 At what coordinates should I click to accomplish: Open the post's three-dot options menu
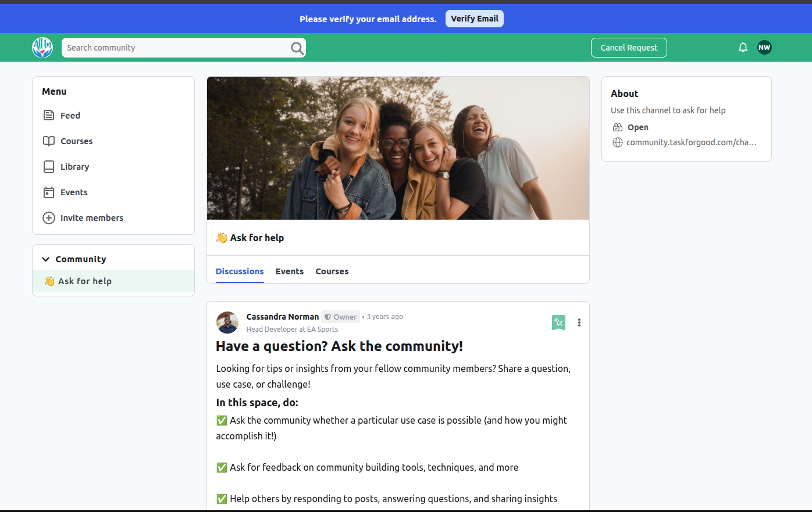[579, 323]
